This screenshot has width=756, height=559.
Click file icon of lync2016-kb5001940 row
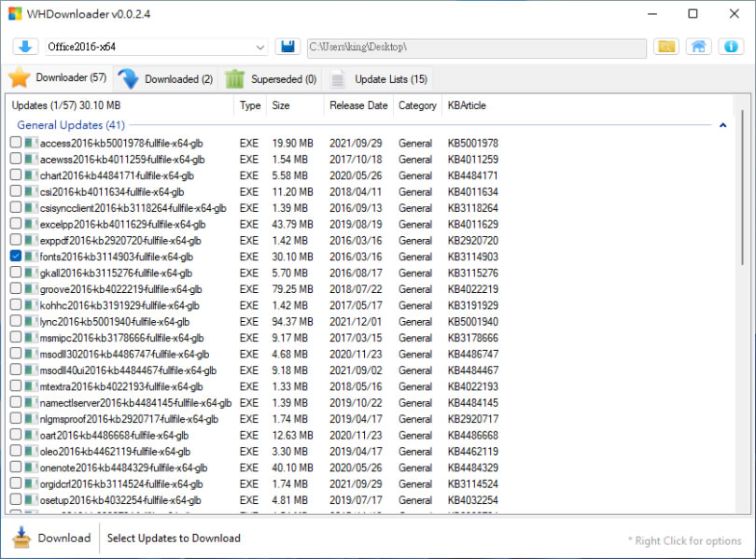tap(32, 321)
